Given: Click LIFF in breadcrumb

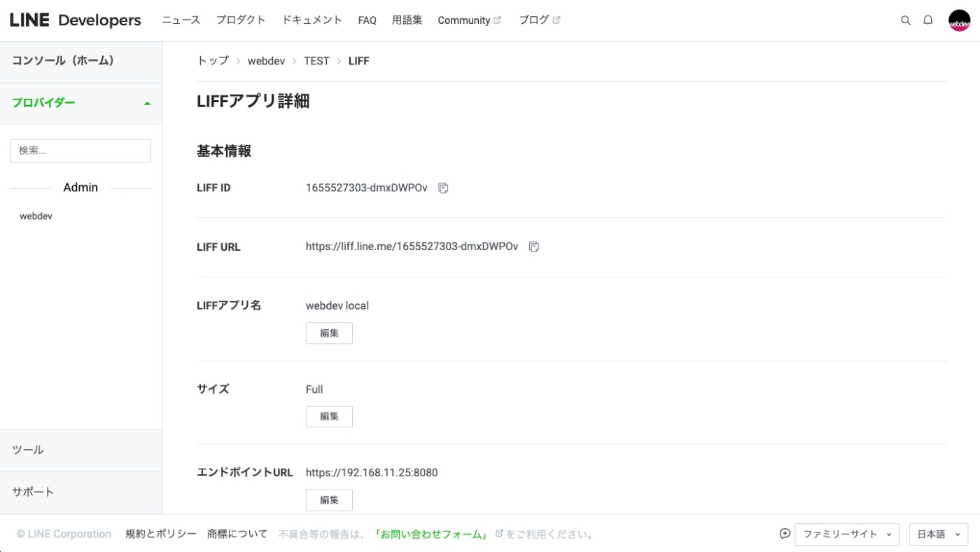Looking at the screenshot, I should pyautogui.click(x=358, y=61).
